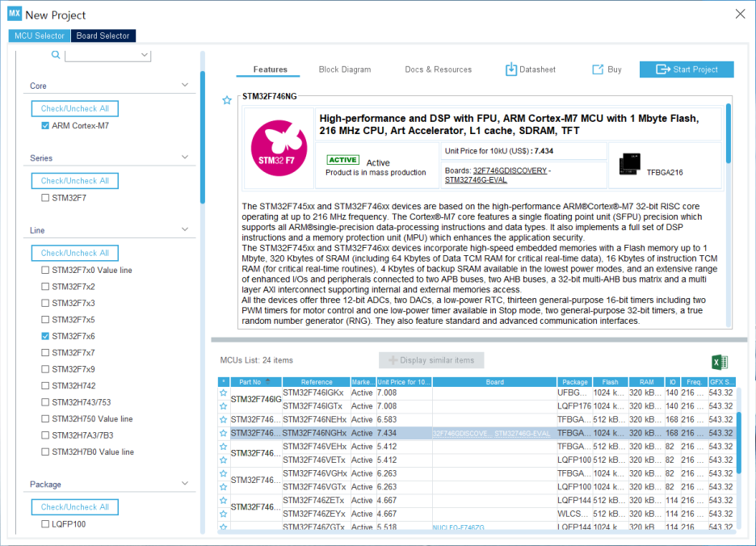Click the Buy button
The width and height of the screenshot is (756, 546).
[x=607, y=69]
